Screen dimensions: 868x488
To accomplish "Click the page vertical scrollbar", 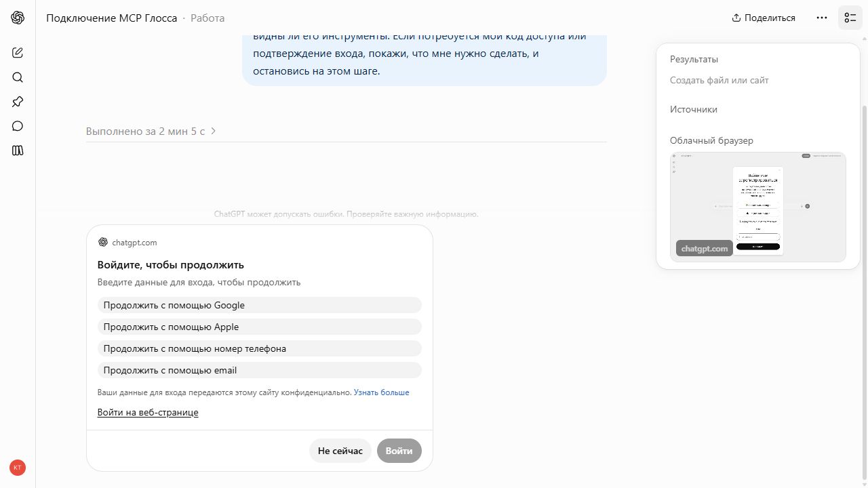I will tap(864, 291).
